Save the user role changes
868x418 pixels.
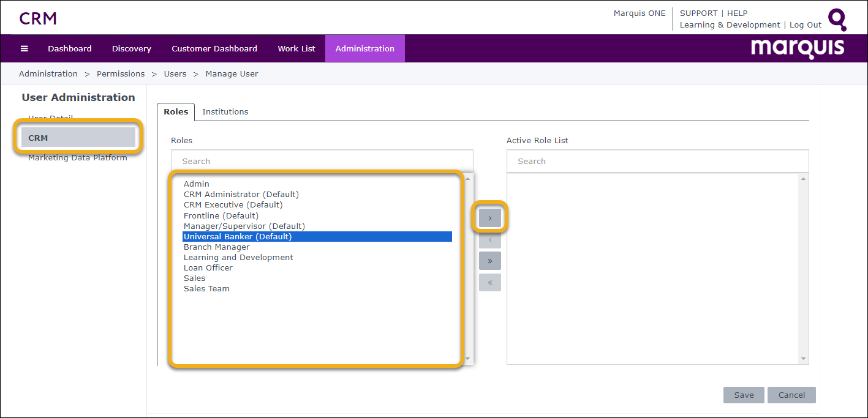[x=744, y=395]
